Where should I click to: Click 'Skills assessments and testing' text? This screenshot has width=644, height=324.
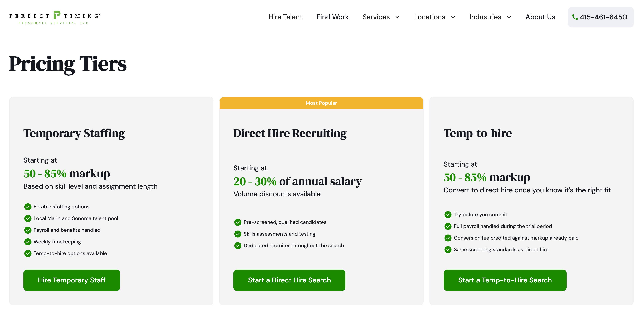280,234
